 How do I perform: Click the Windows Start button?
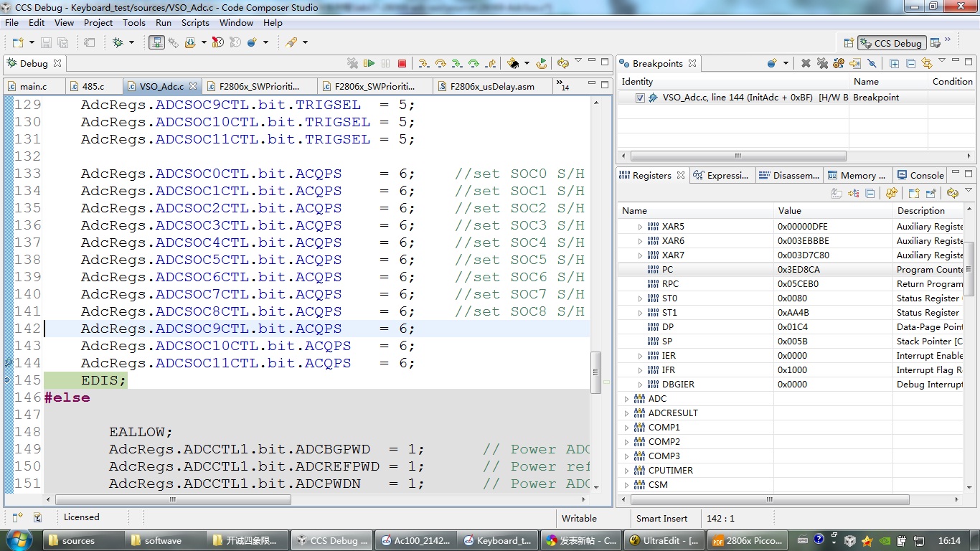click(x=19, y=540)
